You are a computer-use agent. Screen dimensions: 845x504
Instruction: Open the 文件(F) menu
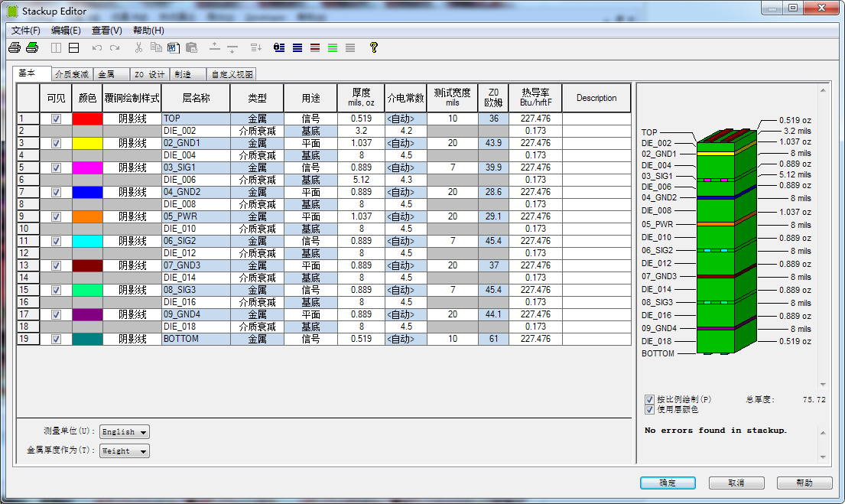pyautogui.click(x=26, y=31)
